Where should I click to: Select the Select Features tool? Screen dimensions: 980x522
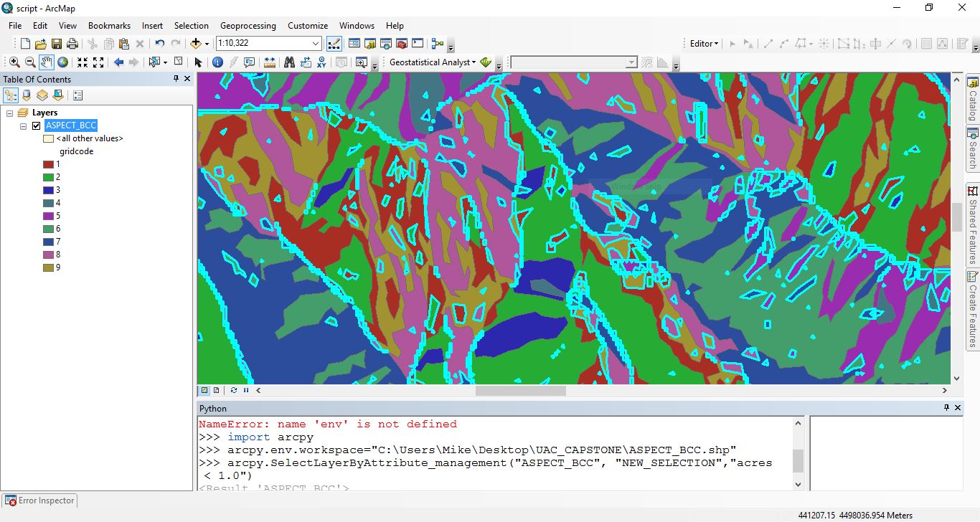(154, 62)
